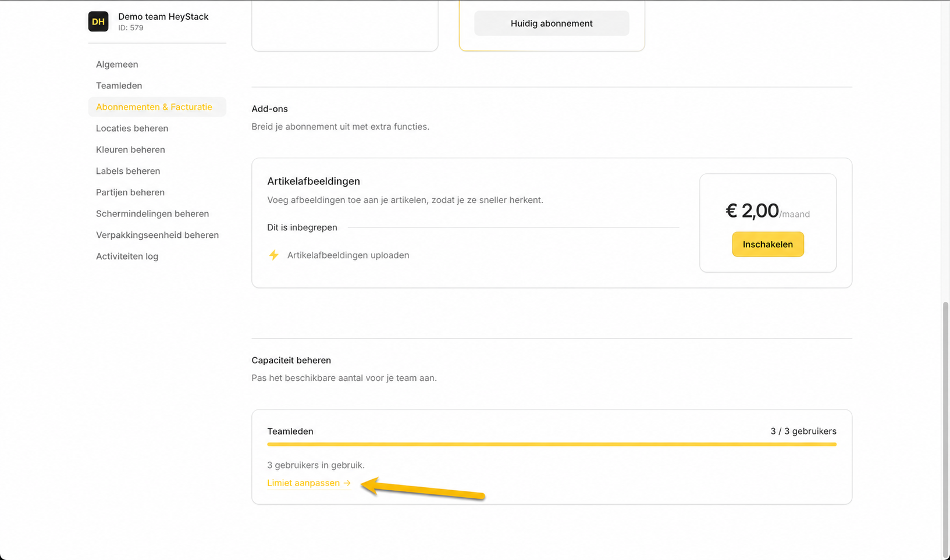This screenshot has width=950, height=560.
Task: Follow the Limiet aanpassen link
Action: (309, 483)
